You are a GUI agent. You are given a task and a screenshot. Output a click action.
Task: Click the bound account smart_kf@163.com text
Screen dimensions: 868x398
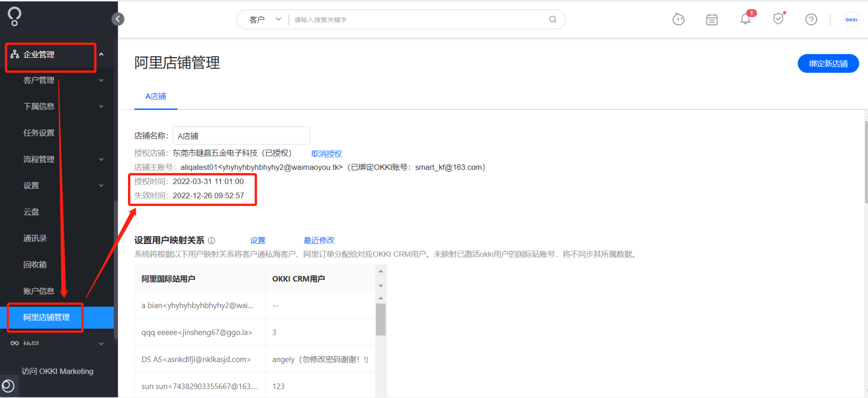[x=449, y=167]
